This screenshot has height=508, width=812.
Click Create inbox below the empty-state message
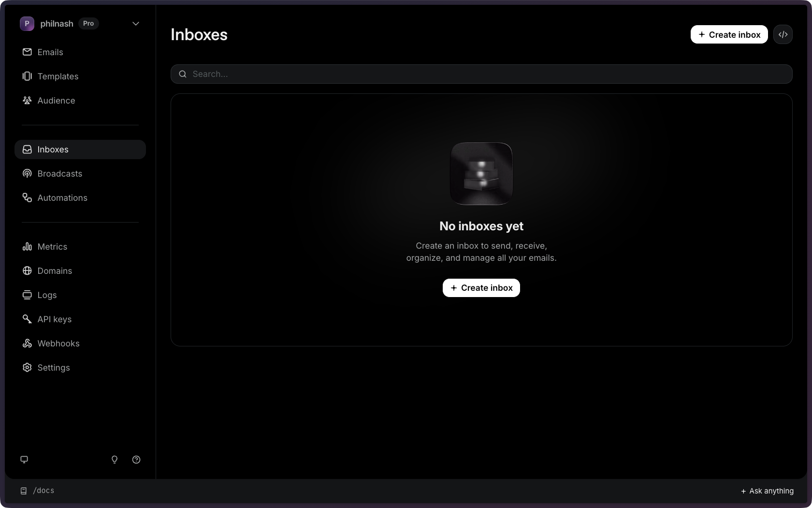(x=481, y=288)
